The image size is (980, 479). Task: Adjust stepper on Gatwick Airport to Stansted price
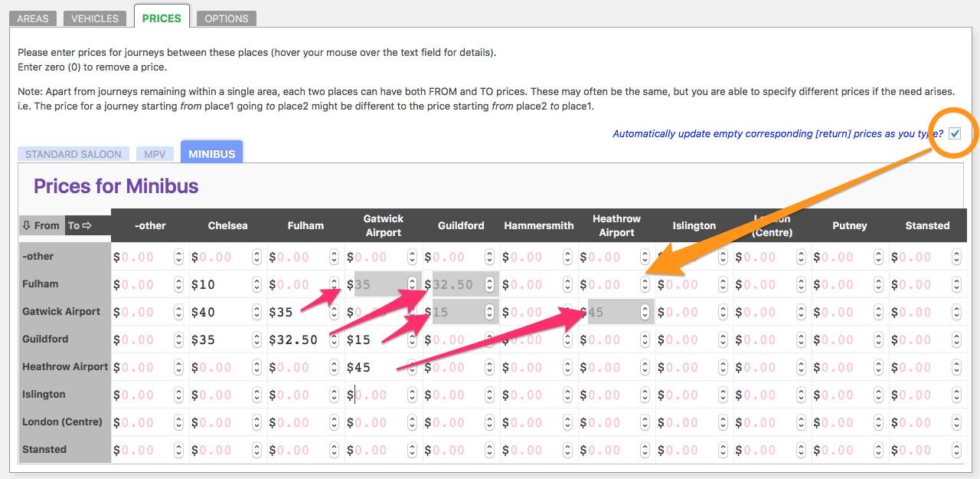click(955, 312)
